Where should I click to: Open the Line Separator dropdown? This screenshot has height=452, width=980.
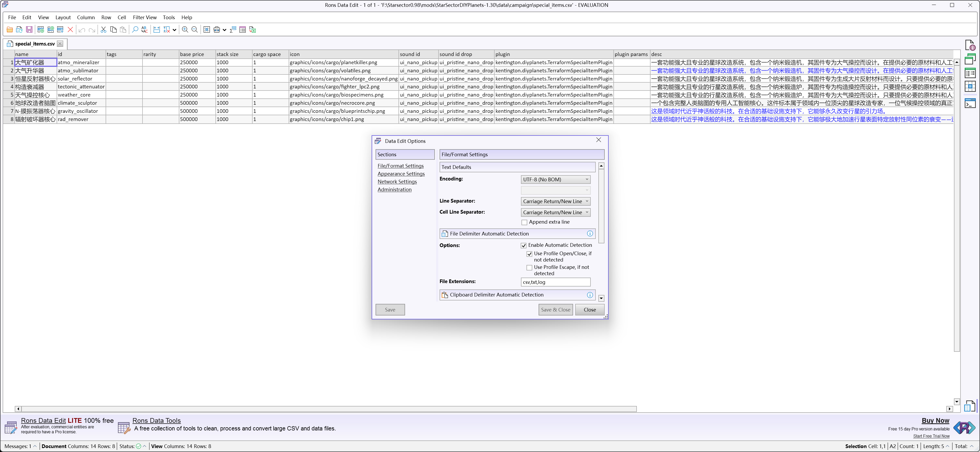click(555, 202)
